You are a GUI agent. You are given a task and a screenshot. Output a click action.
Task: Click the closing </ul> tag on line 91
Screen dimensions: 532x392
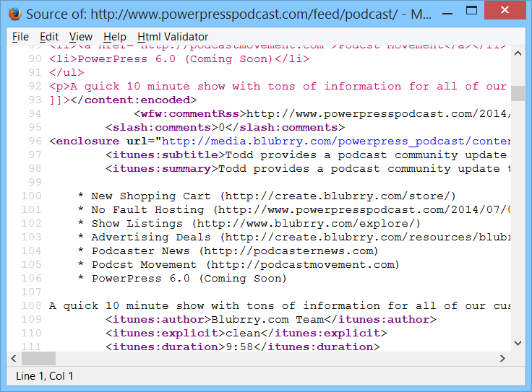coord(66,72)
